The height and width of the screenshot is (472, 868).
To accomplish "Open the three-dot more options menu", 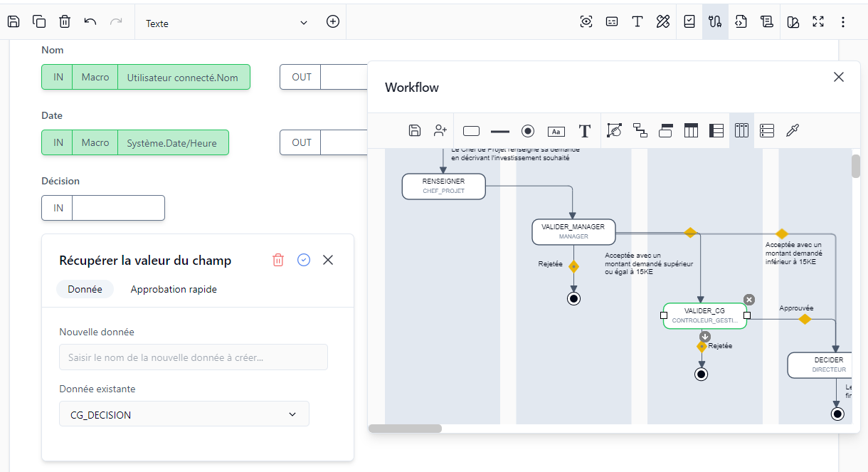I will (843, 22).
